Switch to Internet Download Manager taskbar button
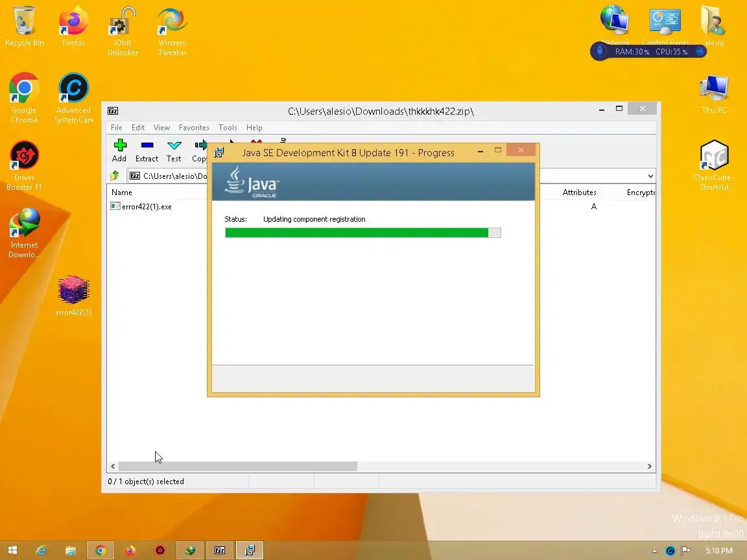The width and height of the screenshot is (747, 560). point(190,550)
